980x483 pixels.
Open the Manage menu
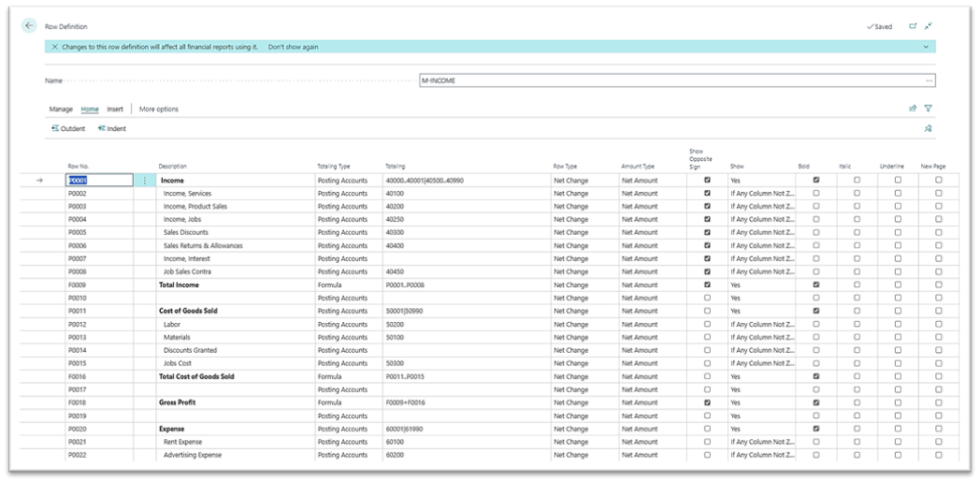[61, 110]
